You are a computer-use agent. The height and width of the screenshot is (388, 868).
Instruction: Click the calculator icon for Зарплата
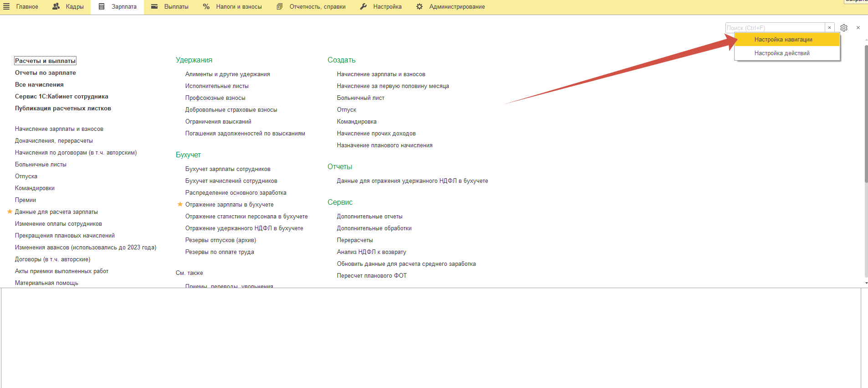pos(102,7)
